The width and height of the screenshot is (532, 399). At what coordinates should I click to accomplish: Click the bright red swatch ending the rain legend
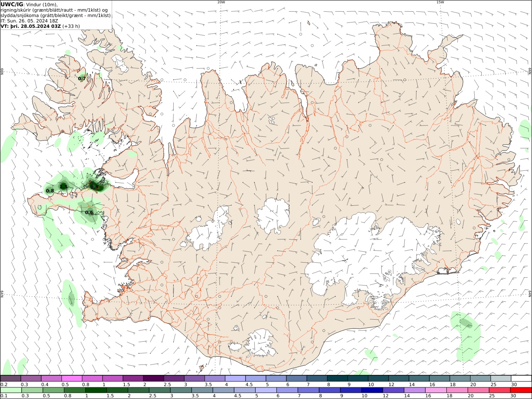click(x=521, y=390)
